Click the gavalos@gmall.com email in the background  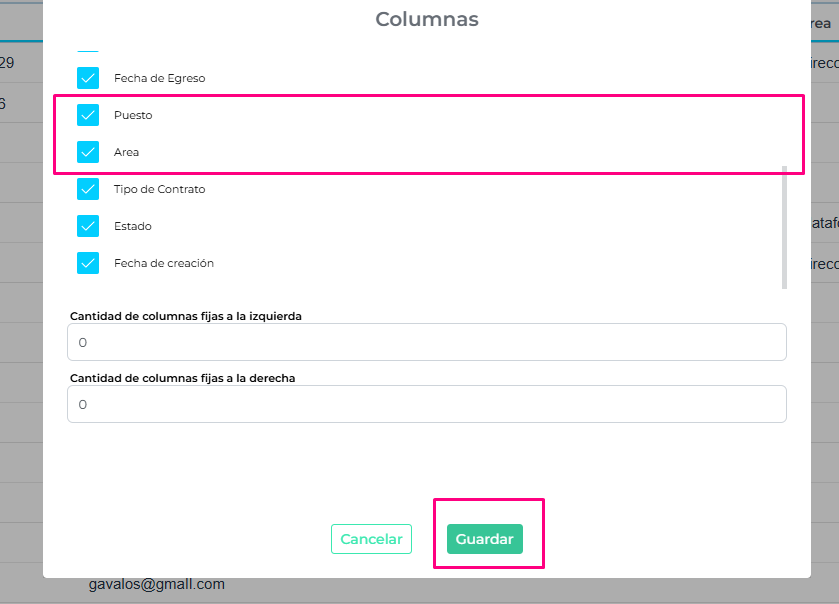[x=157, y=584]
